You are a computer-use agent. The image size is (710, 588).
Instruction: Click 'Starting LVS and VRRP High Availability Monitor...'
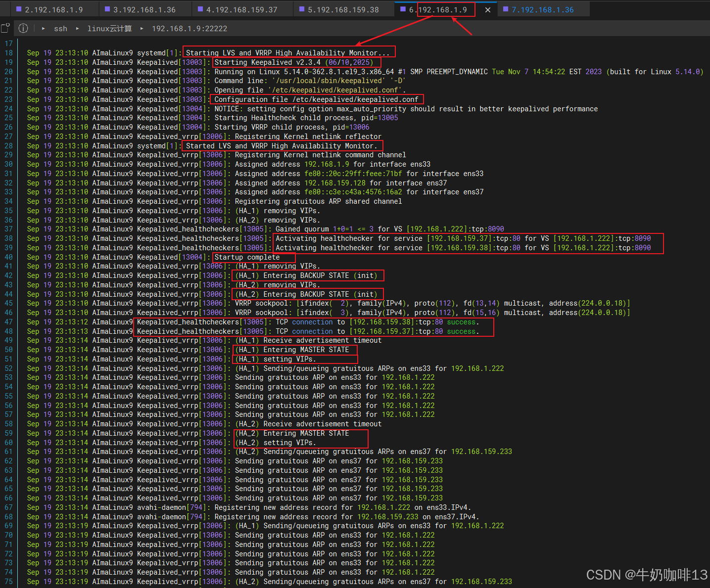[x=288, y=53]
